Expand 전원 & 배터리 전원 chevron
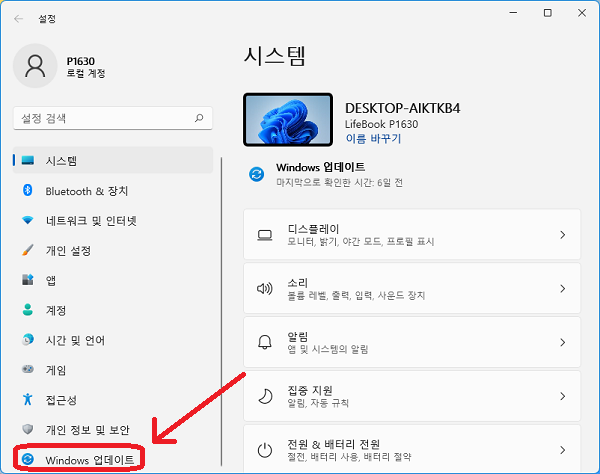Viewport: 600px width, 474px height. click(562, 450)
